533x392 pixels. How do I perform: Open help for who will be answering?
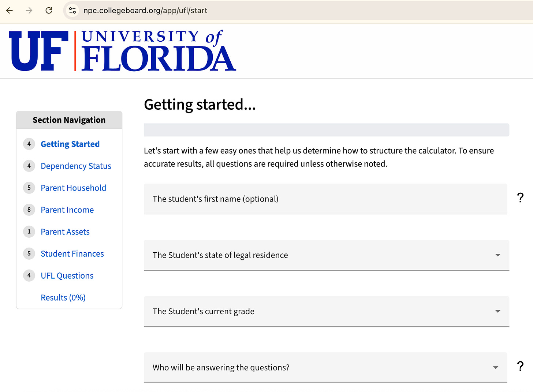(520, 366)
